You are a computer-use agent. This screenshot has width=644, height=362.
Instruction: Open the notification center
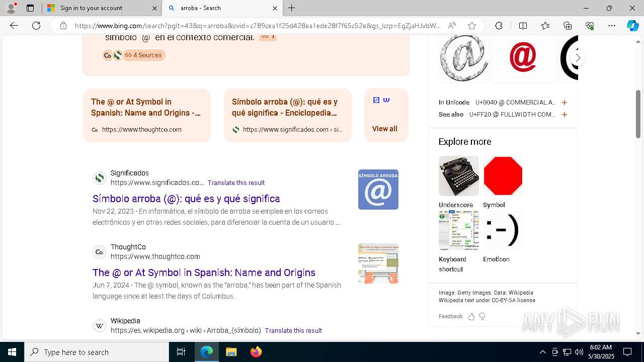(627, 352)
